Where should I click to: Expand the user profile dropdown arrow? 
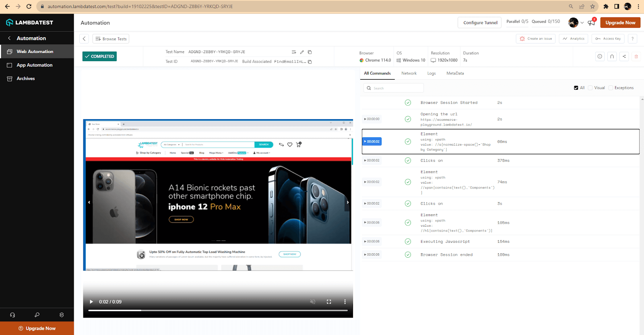[x=582, y=23]
